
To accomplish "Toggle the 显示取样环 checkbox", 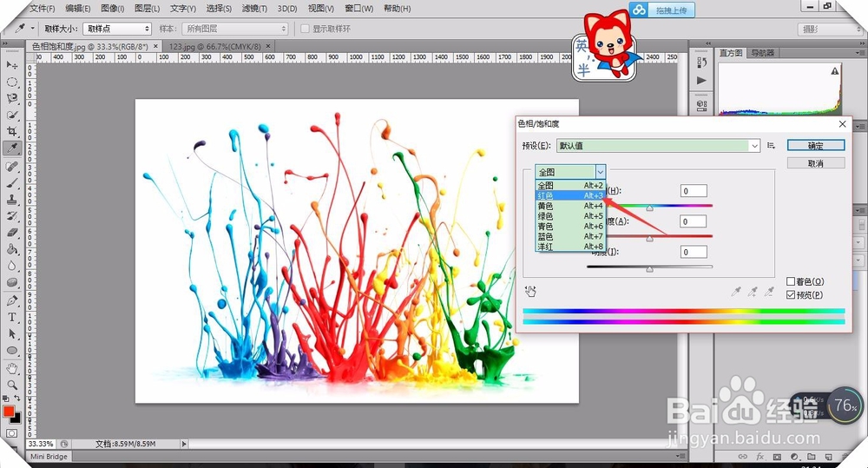I will pos(305,29).
